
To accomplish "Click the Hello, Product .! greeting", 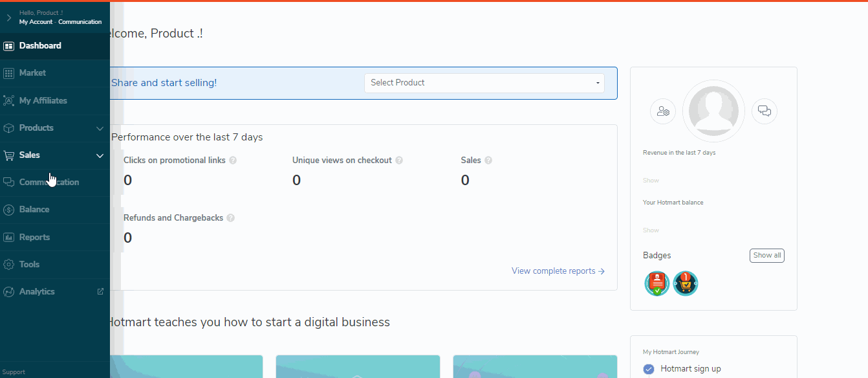I will click(41, 13).
